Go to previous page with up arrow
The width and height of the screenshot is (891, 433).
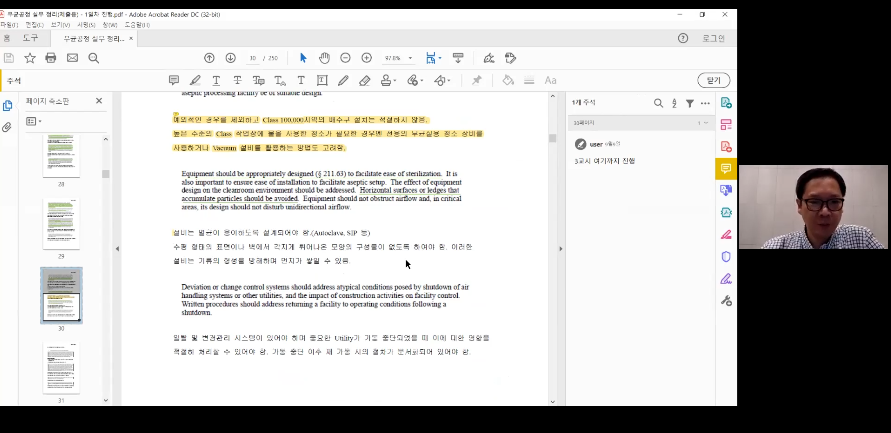point(209,58)
